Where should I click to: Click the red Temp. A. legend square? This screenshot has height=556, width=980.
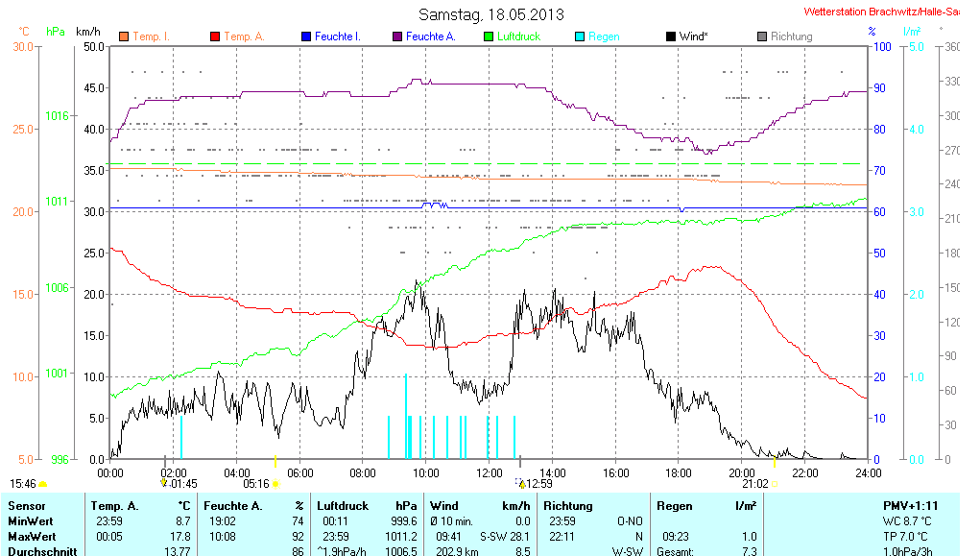(214, 36)
